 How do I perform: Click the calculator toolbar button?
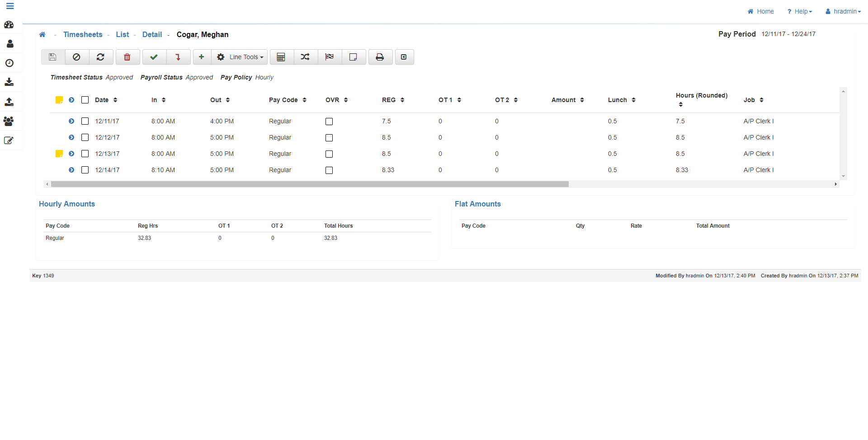(282, 57)
